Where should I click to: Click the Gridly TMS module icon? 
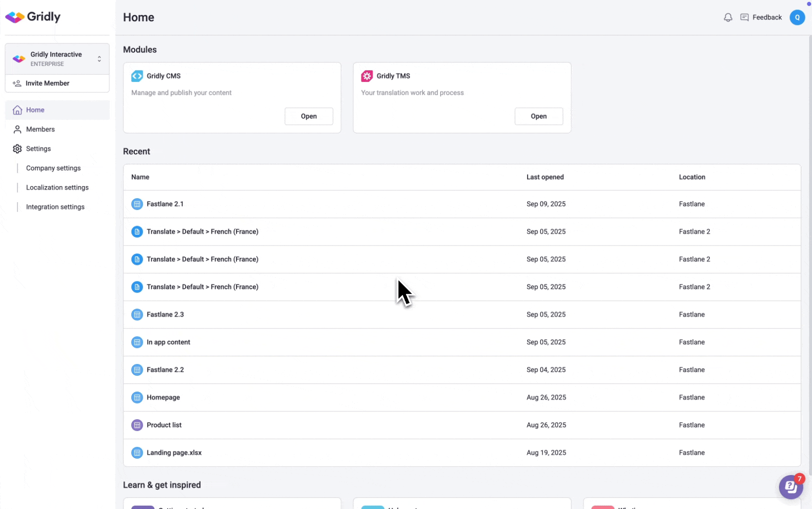367,76
